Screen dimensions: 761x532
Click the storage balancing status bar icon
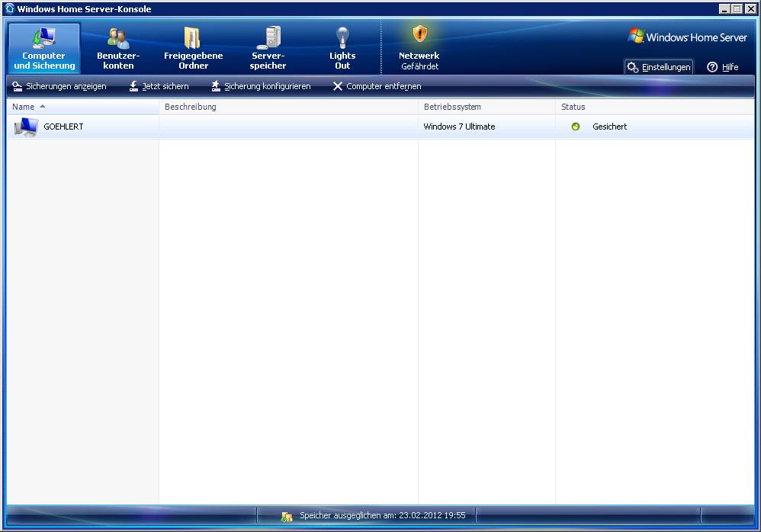pos(287,516)
